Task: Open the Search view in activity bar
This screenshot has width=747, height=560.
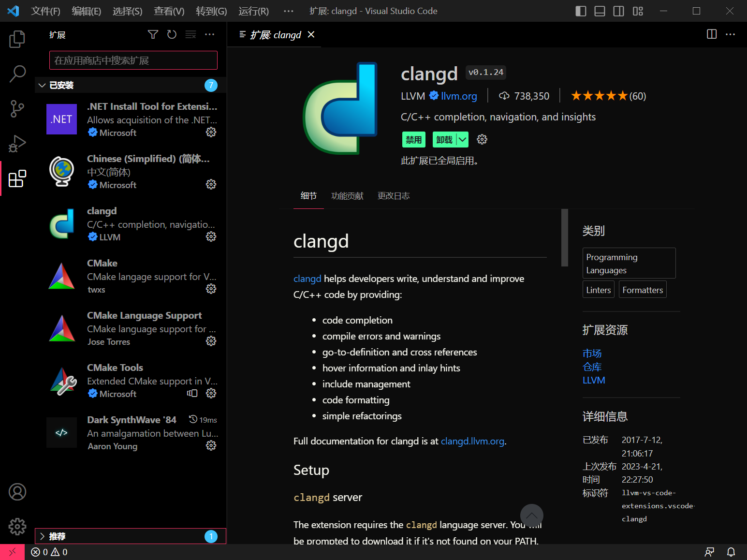Action: tap(17, 74)
